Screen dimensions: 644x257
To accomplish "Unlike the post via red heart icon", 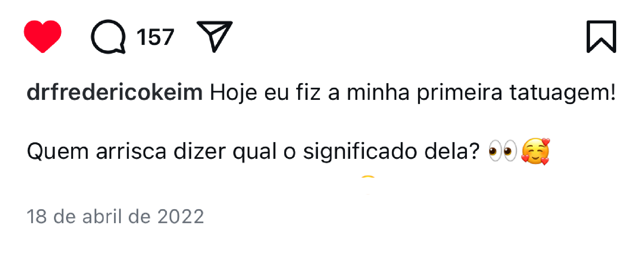I will tap(43, 37).
